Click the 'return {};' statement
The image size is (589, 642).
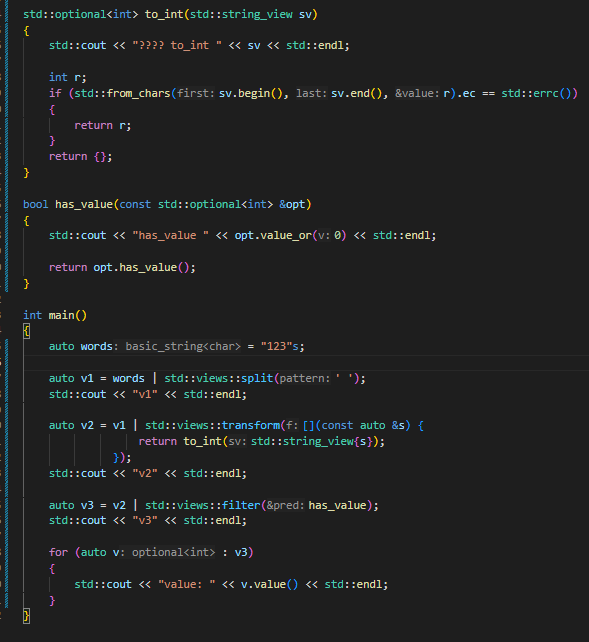81,156
